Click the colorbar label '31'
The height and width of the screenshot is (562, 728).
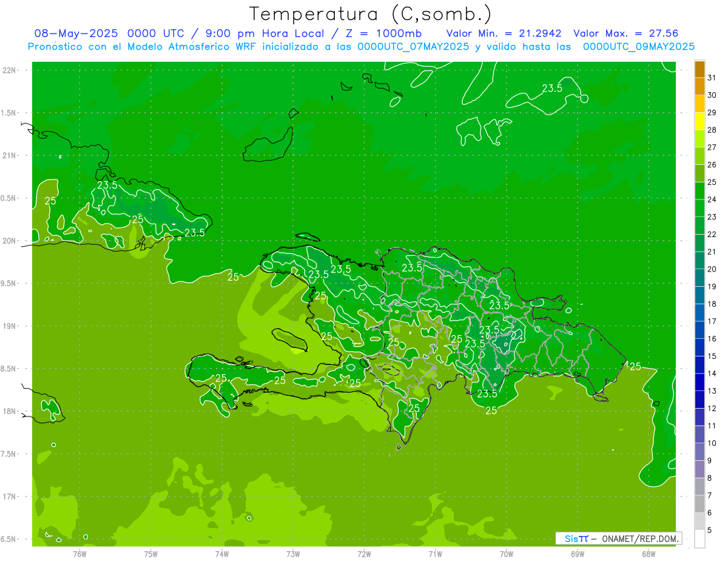(x=712, y=78)
